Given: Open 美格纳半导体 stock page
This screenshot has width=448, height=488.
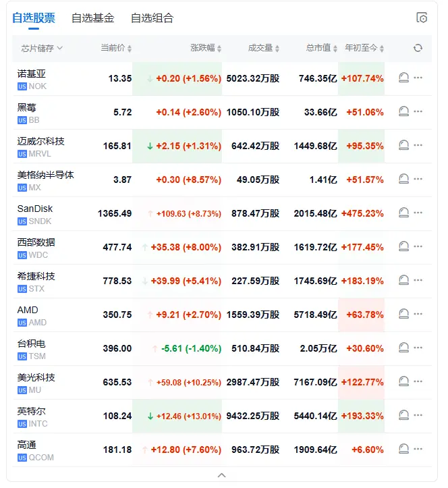Looking at the screenshot, I should [x=46, y=175].
